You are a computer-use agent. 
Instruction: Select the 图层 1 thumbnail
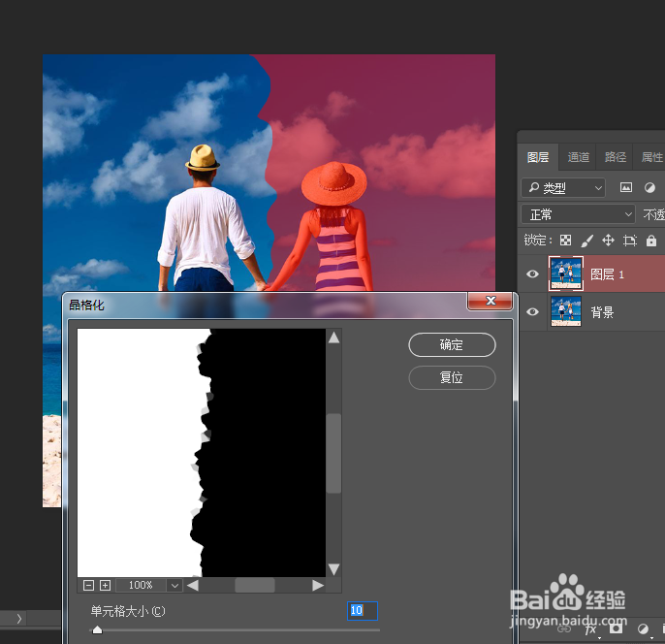(566, 274)
